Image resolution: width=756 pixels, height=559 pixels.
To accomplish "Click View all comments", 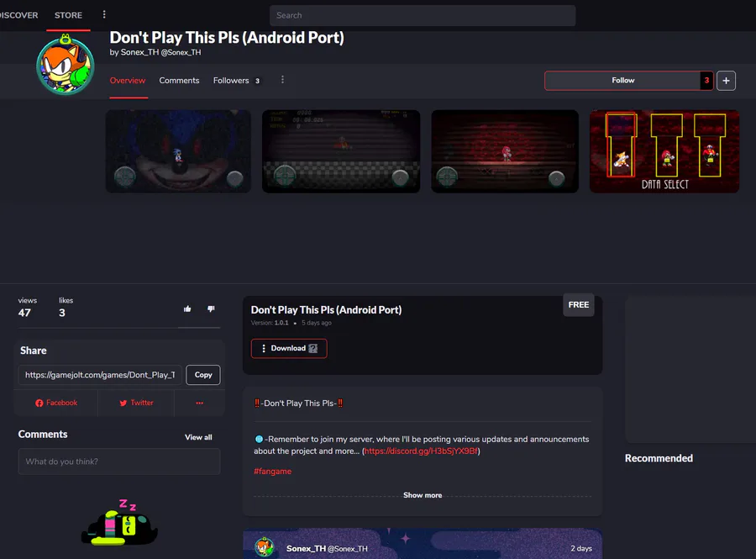I will 198,437.
